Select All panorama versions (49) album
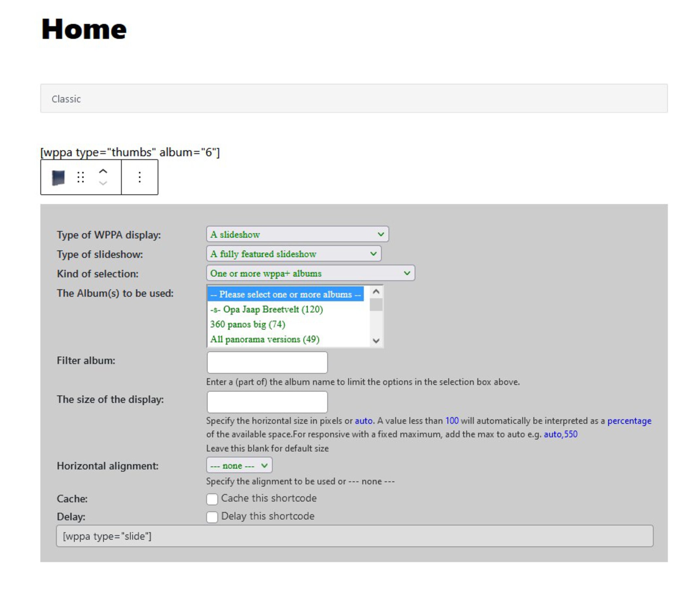Image resolution: width=700 pixels, height=589 pixels. click(264, 340)
